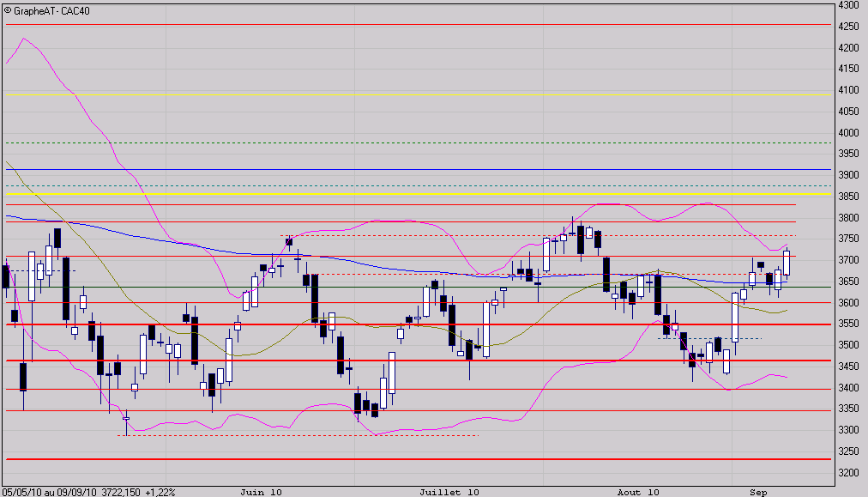Click the 4300 price axis label

coord(848,5)
